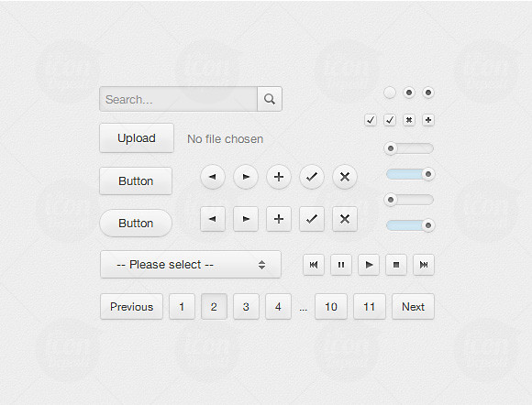Skip to previous track button
The height and width of the screenshot is (405, 532).
(x=314, y=265)
